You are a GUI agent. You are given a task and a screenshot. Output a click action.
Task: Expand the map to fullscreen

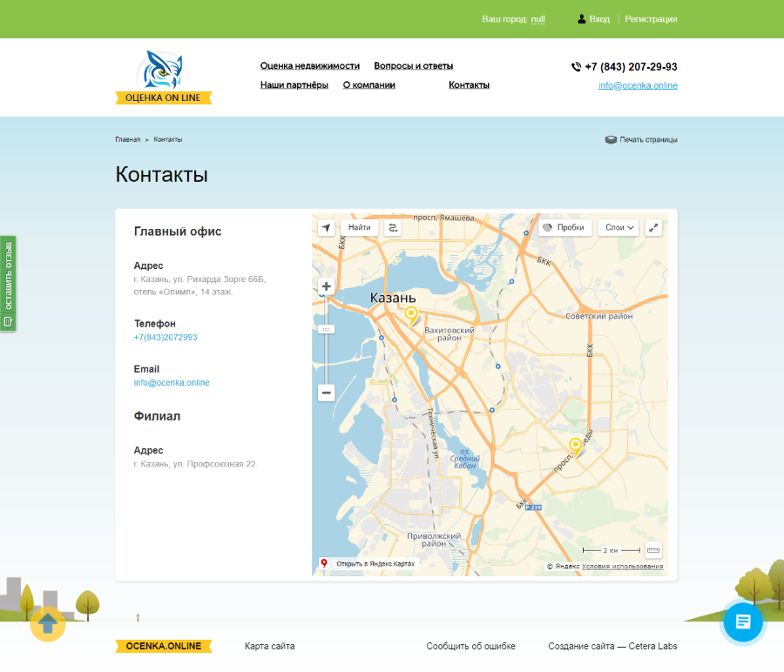coord(654,227)
